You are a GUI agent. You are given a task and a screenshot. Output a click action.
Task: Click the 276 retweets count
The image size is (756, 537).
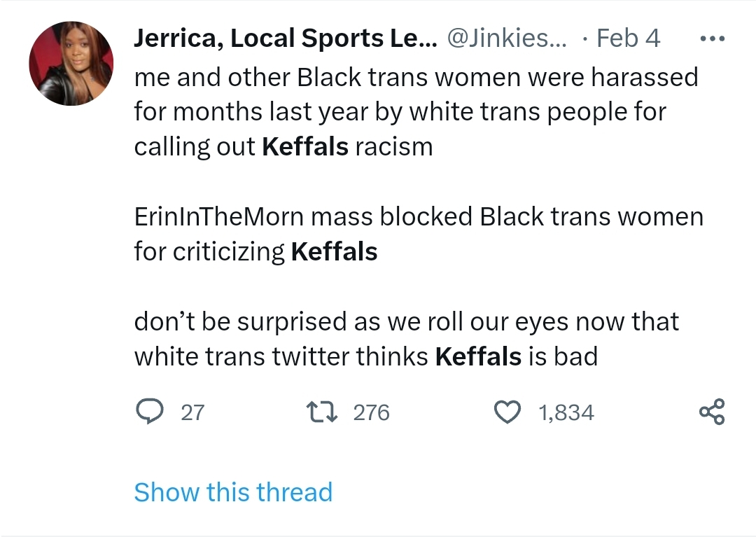pyautogui.click(x=371, y=413)
